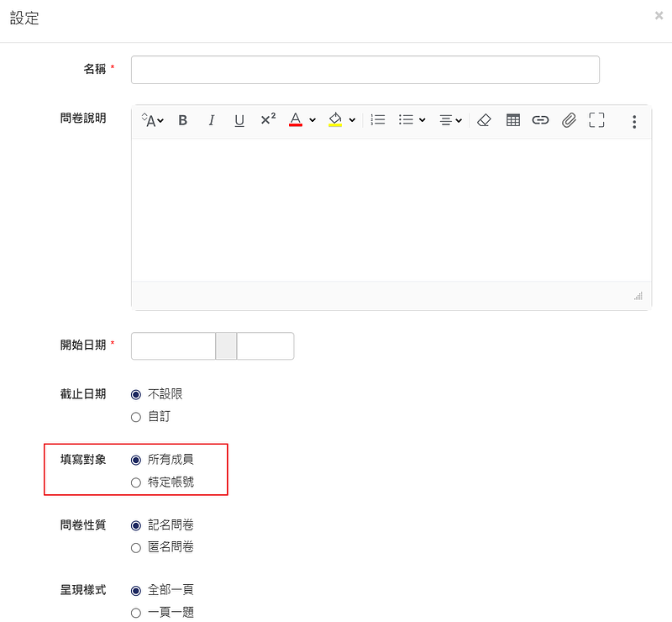672x622 pixels.
Task: Select 自訂 for 截止日期
Action: [136, 416]
